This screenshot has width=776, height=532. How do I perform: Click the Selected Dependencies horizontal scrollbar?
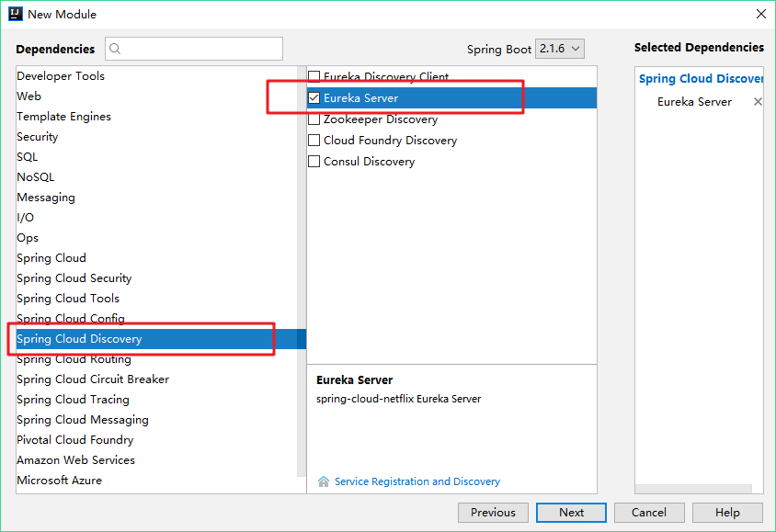693,489
